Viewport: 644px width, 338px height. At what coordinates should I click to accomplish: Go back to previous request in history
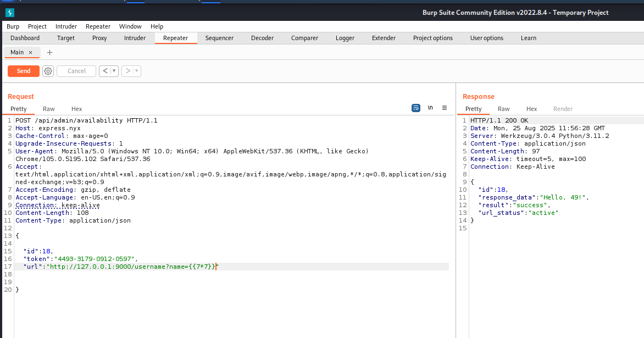tap(105, 71)
